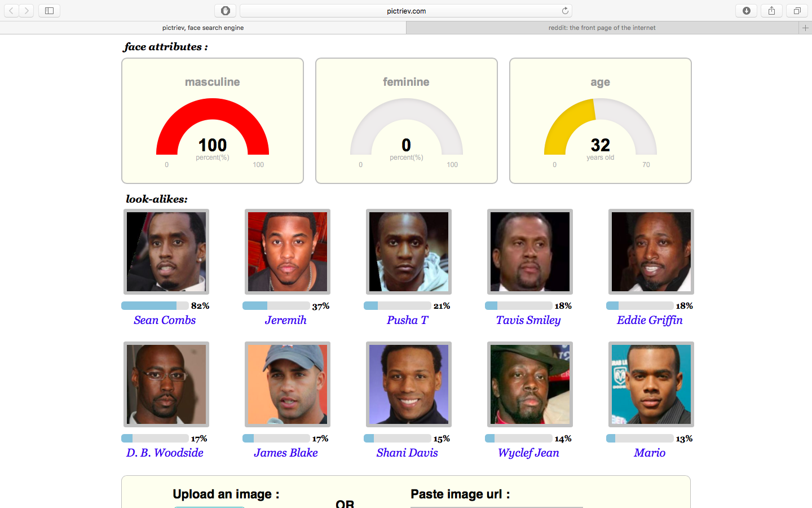
Task: Open a new tab with the plus button
Action: [805, 28]
